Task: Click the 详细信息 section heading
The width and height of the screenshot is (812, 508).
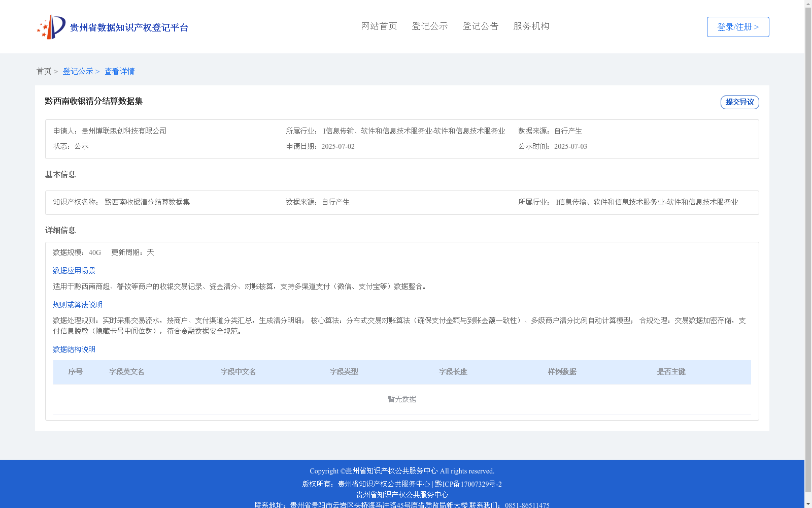Action: coord(60,230)
